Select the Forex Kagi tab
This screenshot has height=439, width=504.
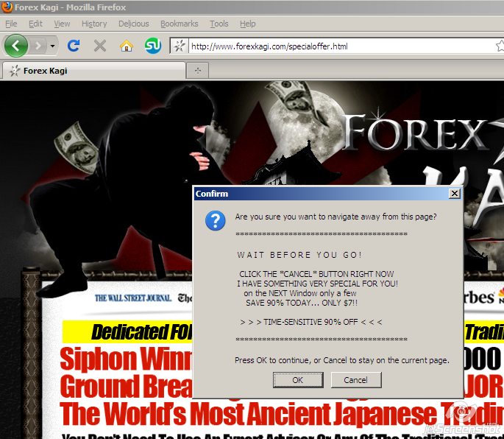click(94, 71)
